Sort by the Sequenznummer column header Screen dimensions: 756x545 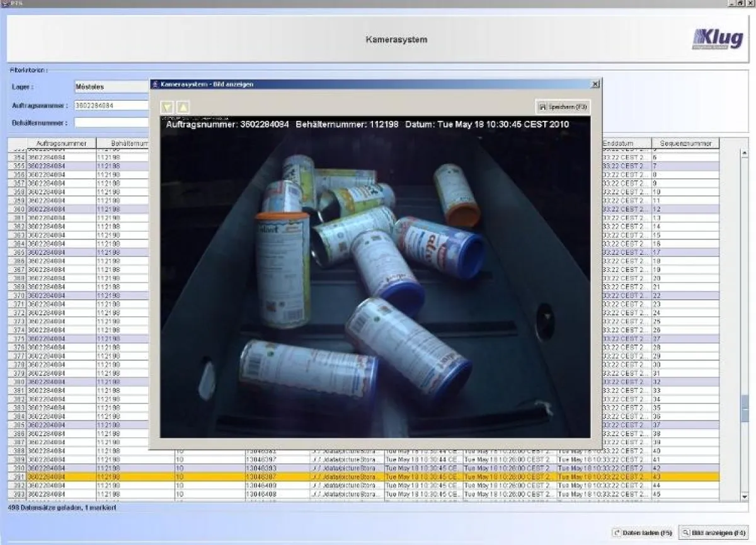(685, 144)
